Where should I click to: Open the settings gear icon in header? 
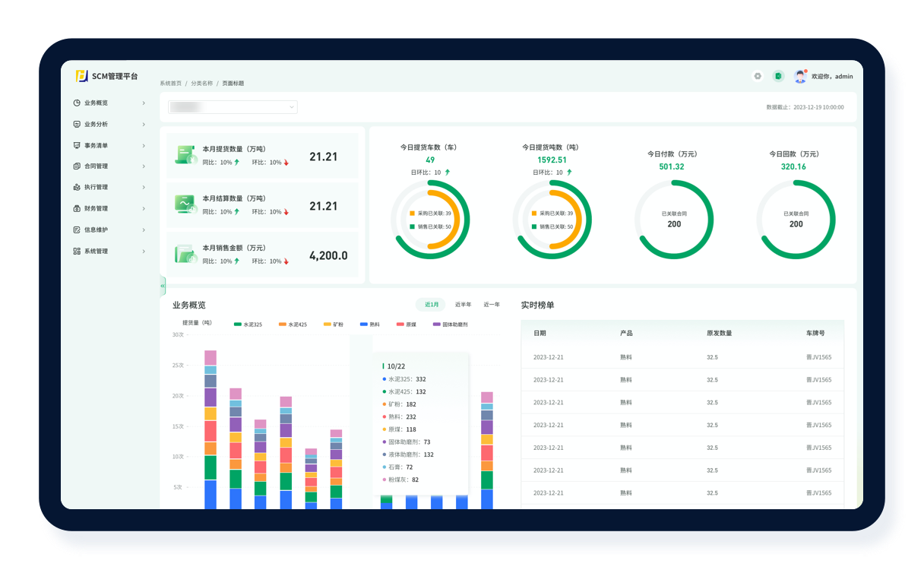click(x=757, y=76)
